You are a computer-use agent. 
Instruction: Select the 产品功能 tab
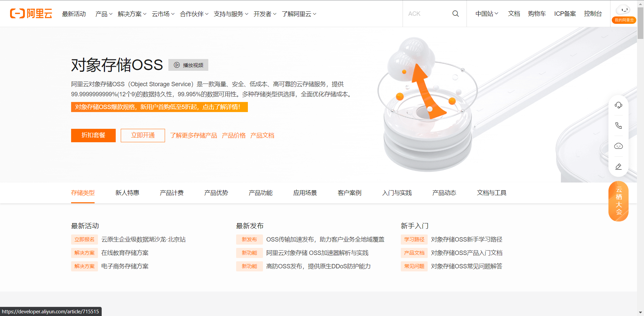(x=261, y=193)
